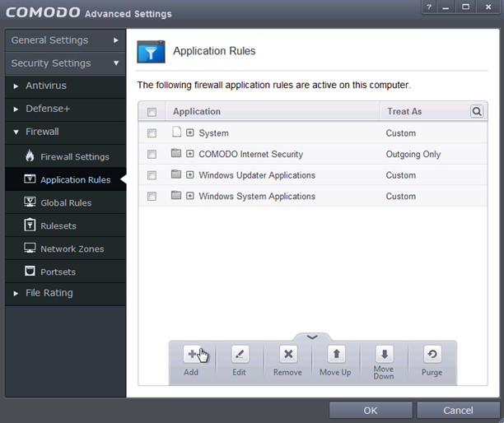The width and height of the screenshot is (504, 423).
Task: Open the search magnifier in table header
Action: point(477,111)
